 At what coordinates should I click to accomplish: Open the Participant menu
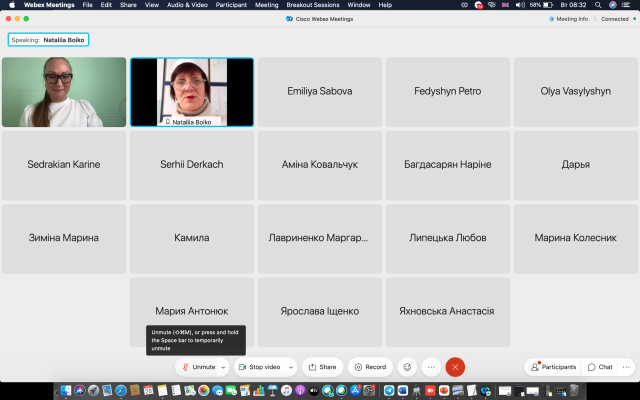point(231,5)
